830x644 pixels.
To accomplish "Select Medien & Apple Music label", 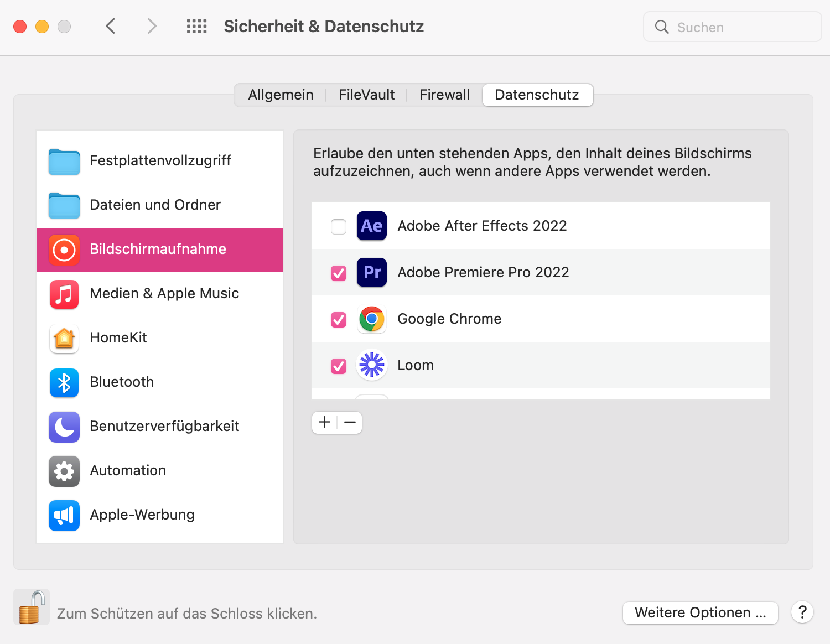I will click(x=164, y=293).
